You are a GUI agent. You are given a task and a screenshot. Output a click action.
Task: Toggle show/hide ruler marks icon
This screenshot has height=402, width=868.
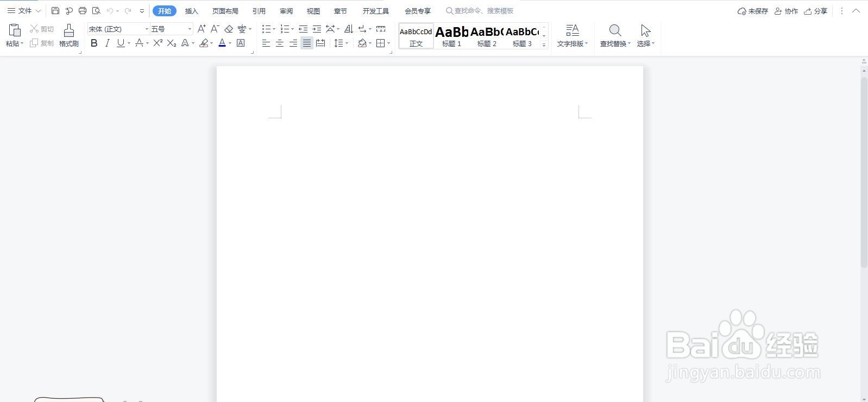click(x=381, y=29)
